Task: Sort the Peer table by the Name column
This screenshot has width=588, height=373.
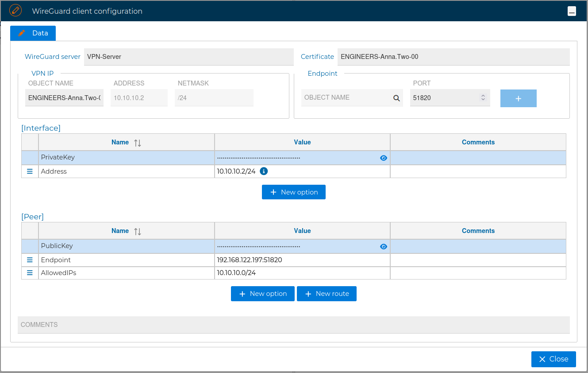Action: tap(138, 231)
